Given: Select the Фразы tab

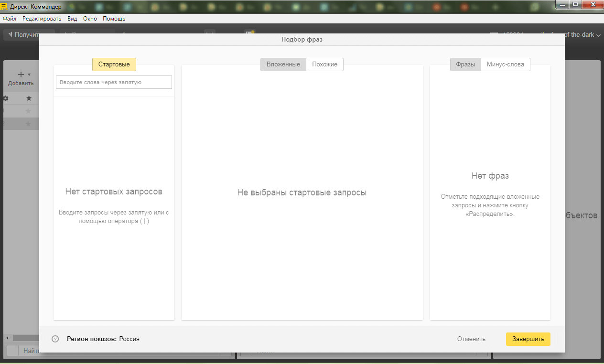Looking at the screenshot, I should 465,64.
